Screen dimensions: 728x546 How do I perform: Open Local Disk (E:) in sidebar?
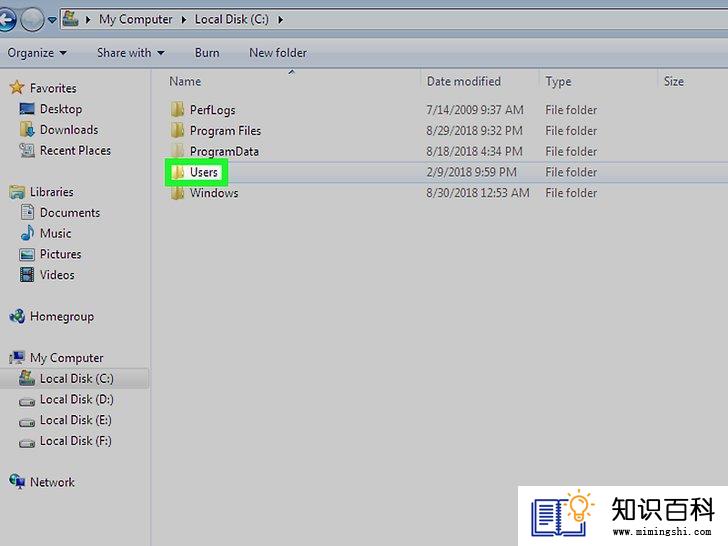coord(76,420)
